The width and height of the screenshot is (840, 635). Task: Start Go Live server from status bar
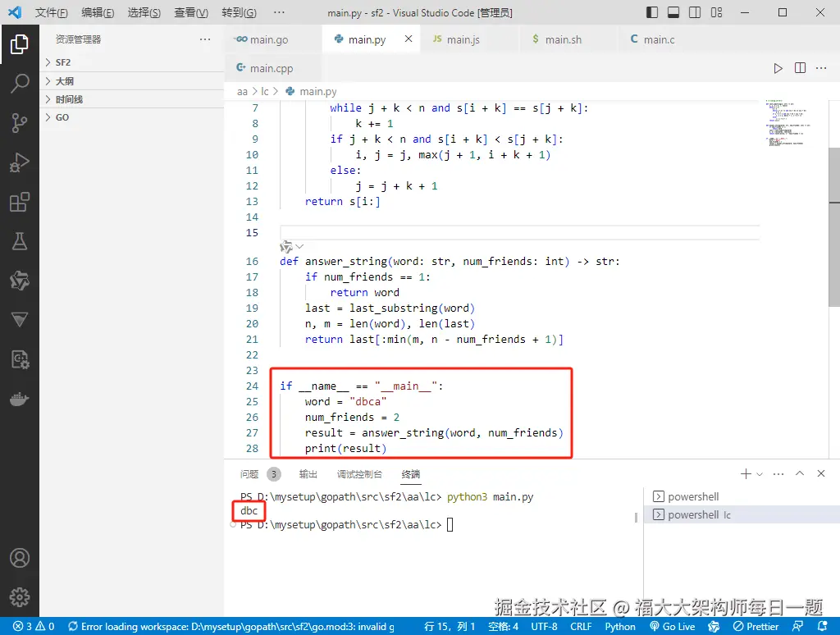click(x=673, y=626)
